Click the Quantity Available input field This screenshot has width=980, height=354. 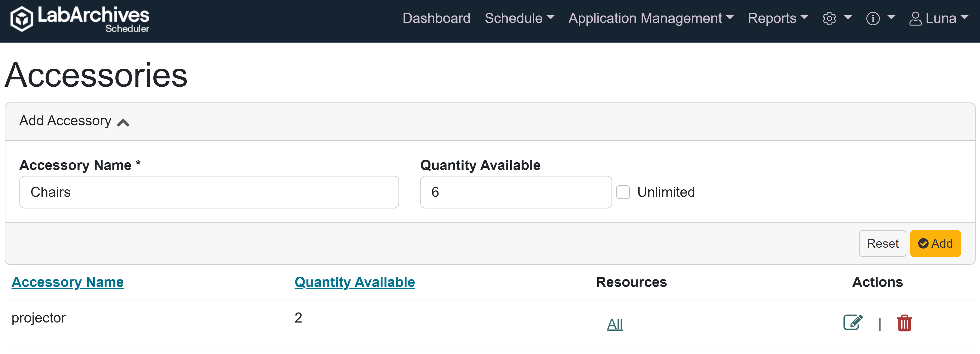(x=515, y=192)
